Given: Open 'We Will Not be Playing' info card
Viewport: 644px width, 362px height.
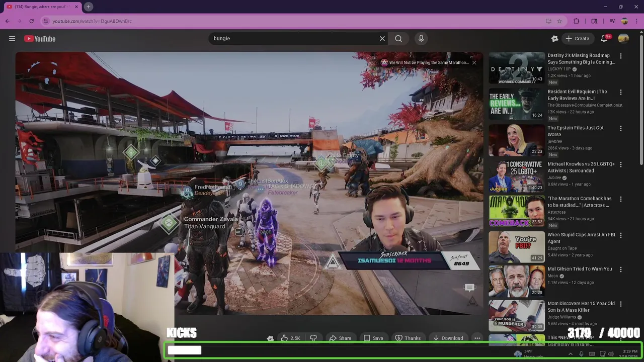Looking at the screenshot, I should tap(425, 63).
